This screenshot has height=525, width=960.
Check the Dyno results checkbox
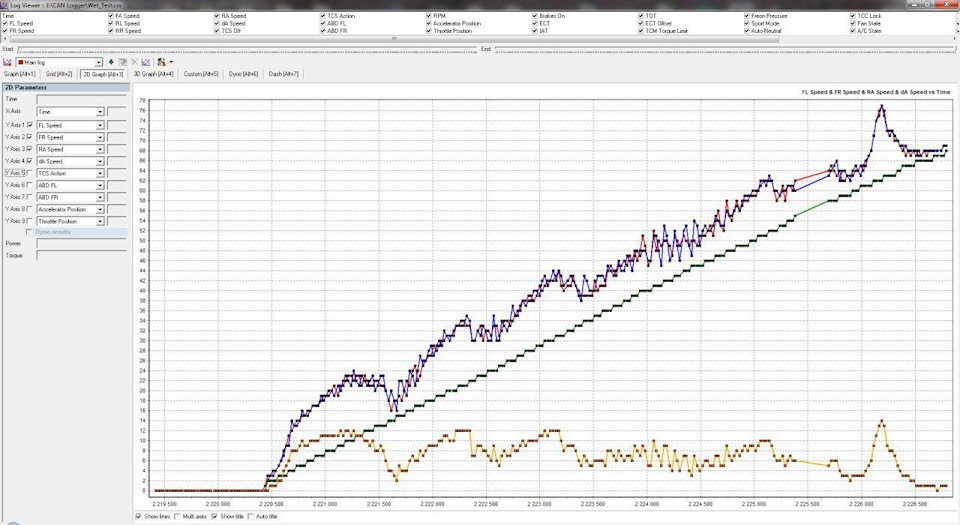click(29, 232)
